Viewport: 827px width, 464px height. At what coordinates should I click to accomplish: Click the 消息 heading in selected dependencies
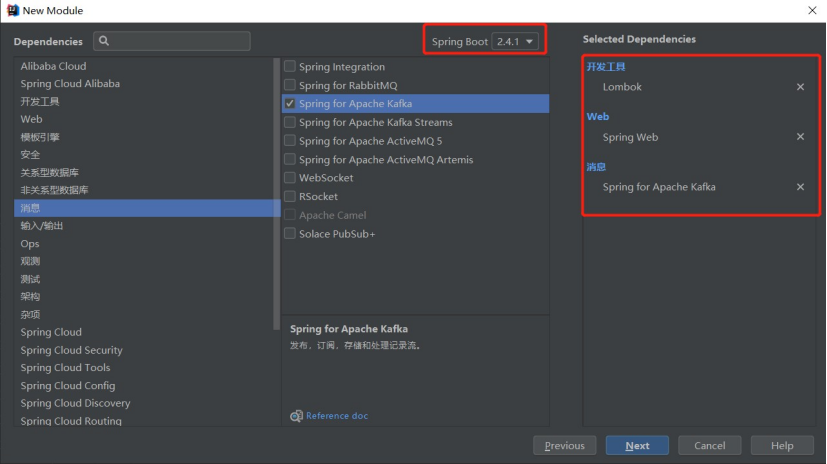[x=596, y=167]
